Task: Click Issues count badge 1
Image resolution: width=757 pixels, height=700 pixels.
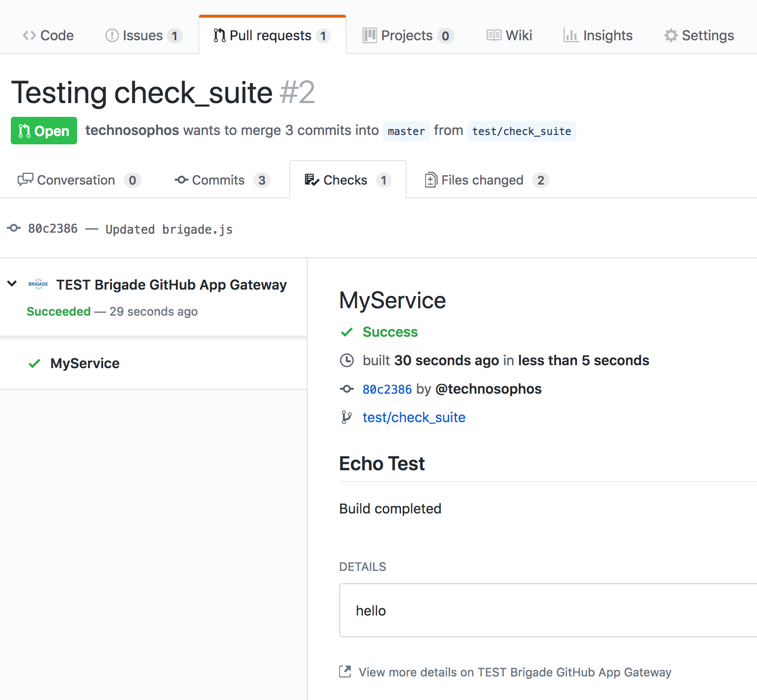Action: pos(174,36)
